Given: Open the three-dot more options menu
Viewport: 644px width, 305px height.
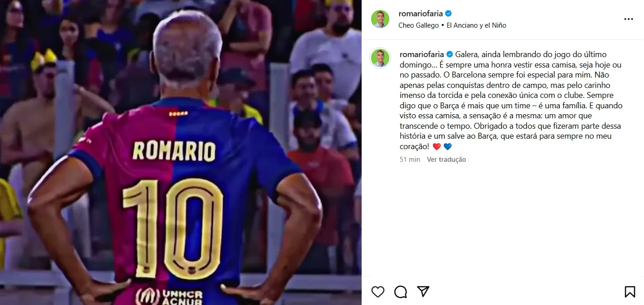Looking at the screenshot, I should click(629, 19).
